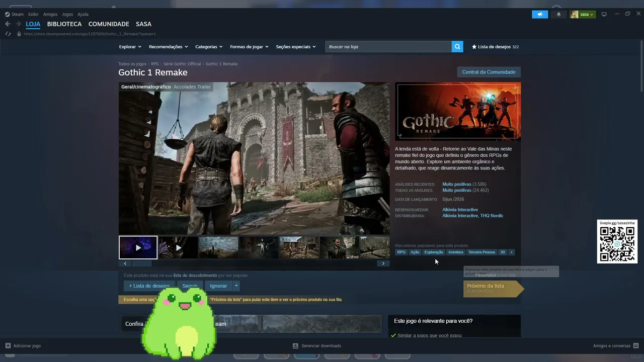Reload the store page with the refresh icon
The width and height of the screenshot is (644, 362).
click(8, 34)
